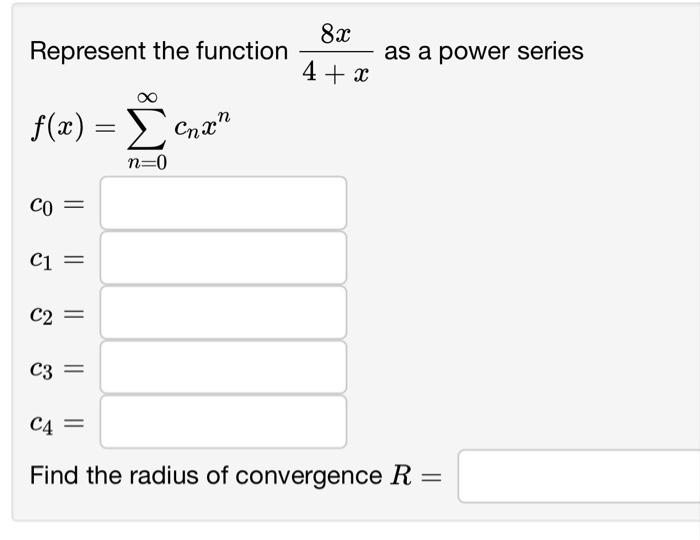The image size is (700, 540).
Task: Click the c0 coefficient input box
Action: coord(223,203)
